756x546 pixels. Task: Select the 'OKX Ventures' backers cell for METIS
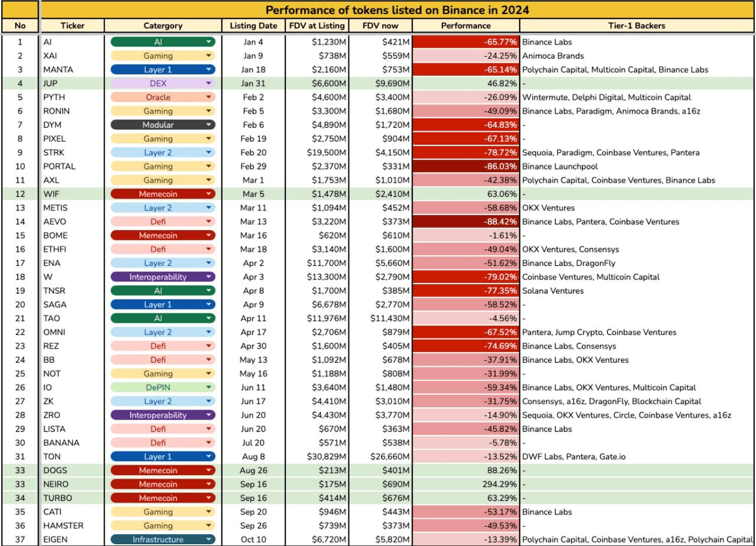(637, 207)
